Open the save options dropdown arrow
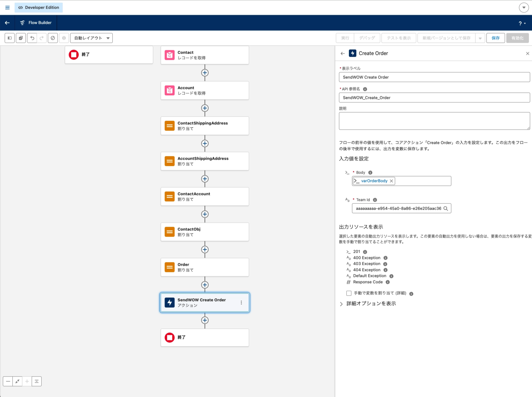This screenshot has height=397, width=532. [480, 38]
